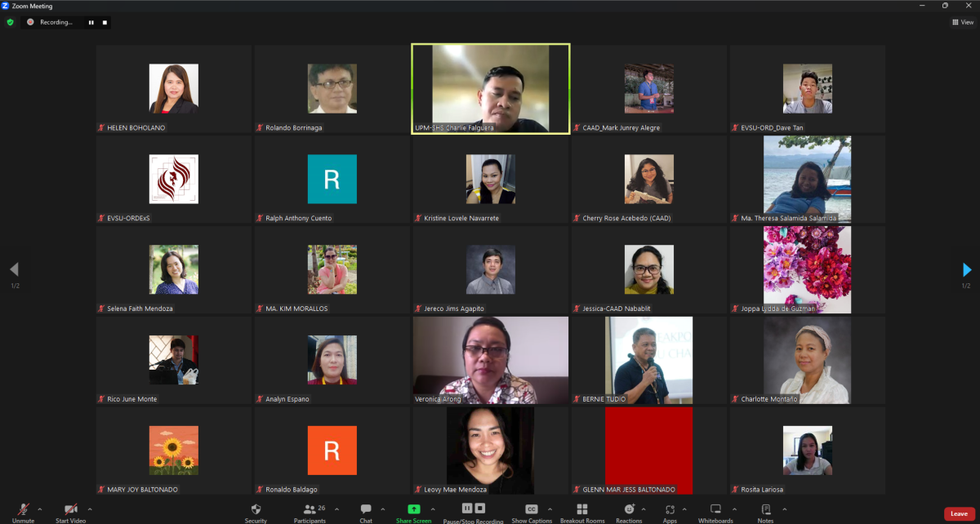Screen dimensions: 980x524
Task: Pause the recording in the top indicator
Action: pyautogui.click(x=91, y=22)
